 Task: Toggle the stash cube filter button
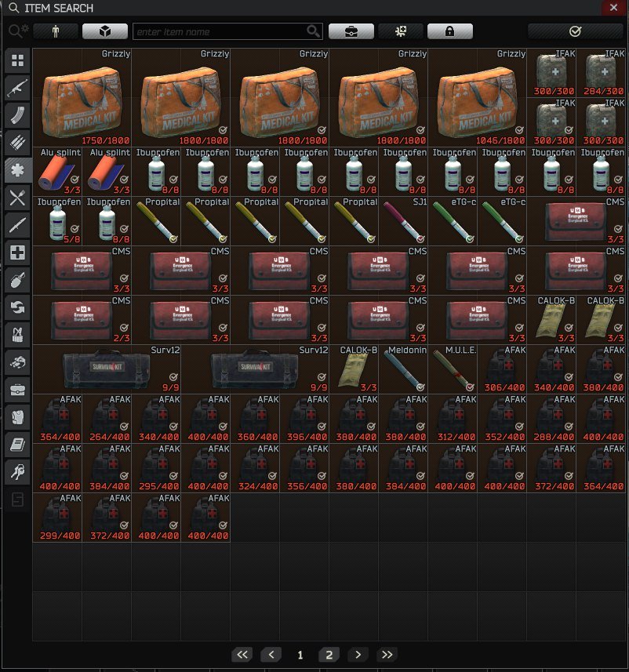coord(105,31)
